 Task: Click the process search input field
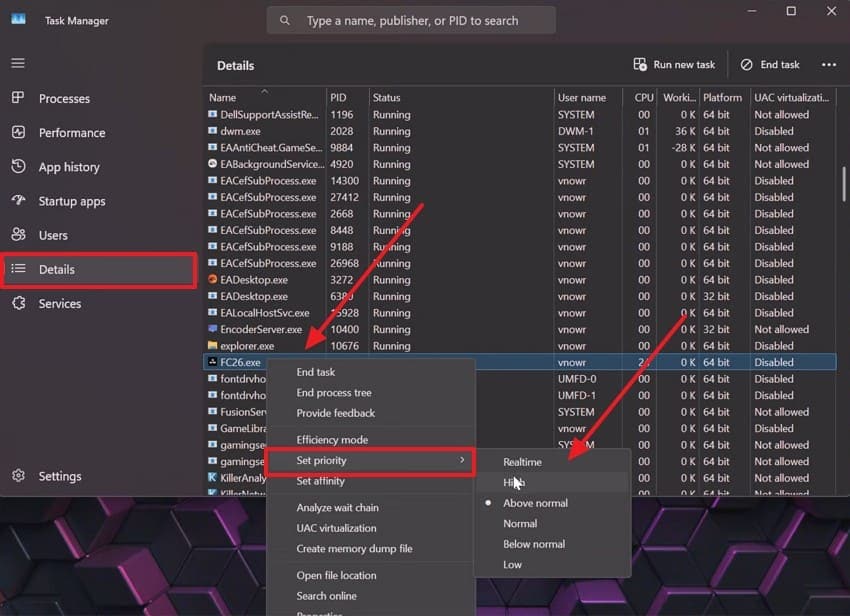click(x=411, y=21)
